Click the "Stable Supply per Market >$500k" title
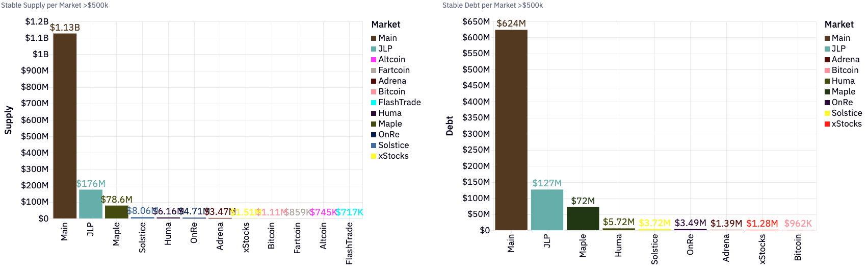The image size is (868, 269). (55, 5)
